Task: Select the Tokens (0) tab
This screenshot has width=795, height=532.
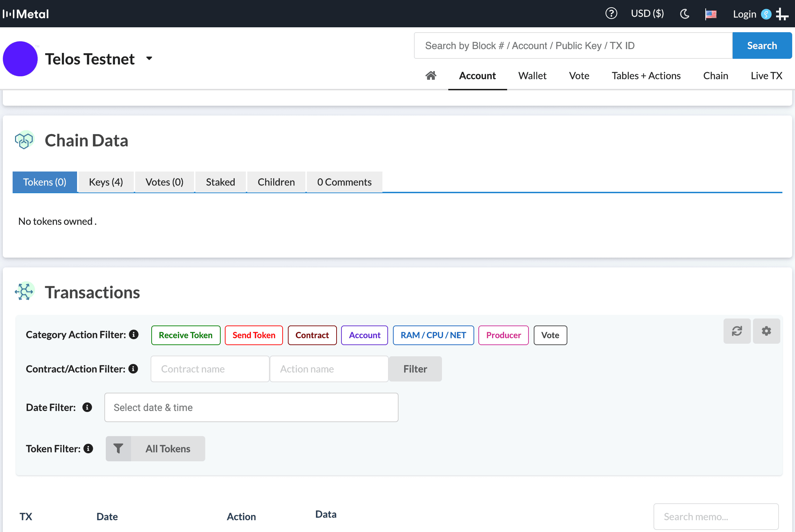Action: [45, 182]
